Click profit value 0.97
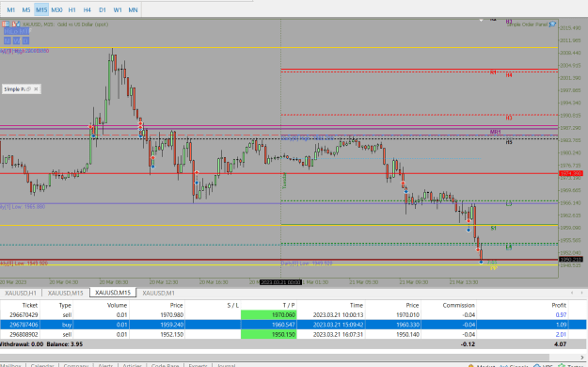 pyautogui.click(x=561, y=315)
